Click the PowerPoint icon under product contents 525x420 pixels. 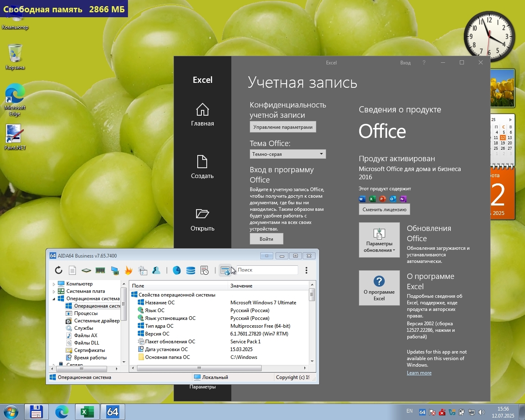[383, 199]
